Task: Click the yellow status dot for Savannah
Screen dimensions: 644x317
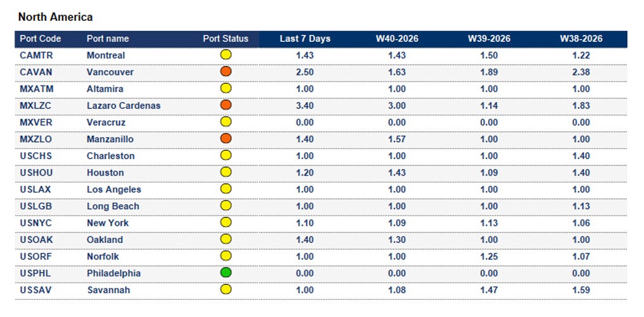Action: click(226, 290)
